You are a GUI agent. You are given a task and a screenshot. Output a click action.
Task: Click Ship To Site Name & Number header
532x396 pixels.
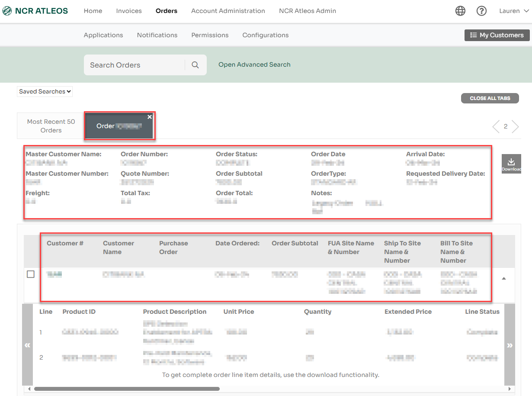[x=402, y=252]
